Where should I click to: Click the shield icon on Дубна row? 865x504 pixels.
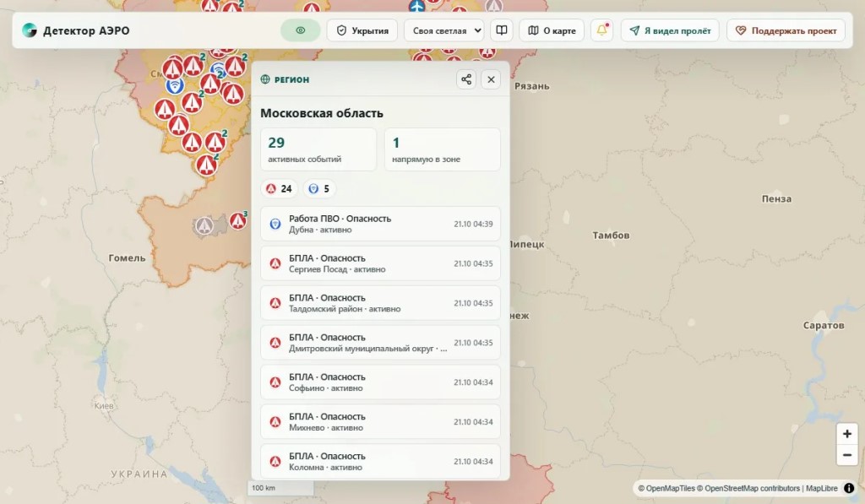click(275, 224)
